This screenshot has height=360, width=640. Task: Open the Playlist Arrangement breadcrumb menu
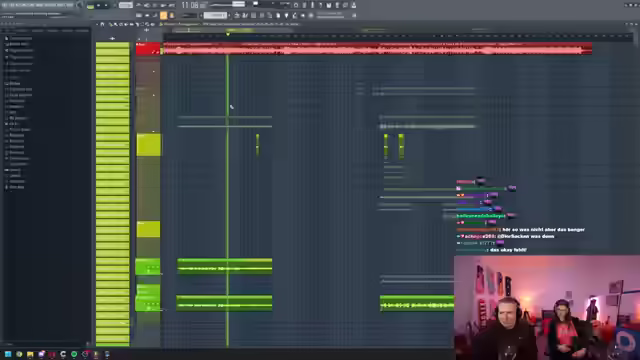[180, 24]
